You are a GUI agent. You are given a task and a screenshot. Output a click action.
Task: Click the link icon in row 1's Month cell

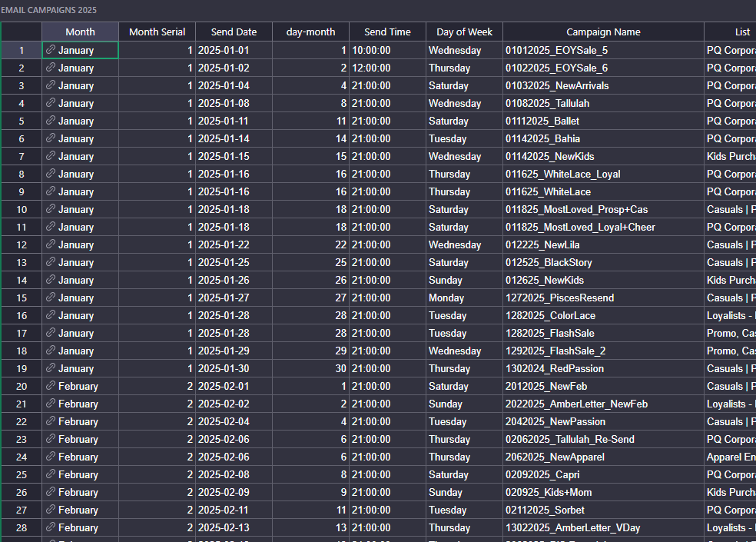[x=51, y=50]
